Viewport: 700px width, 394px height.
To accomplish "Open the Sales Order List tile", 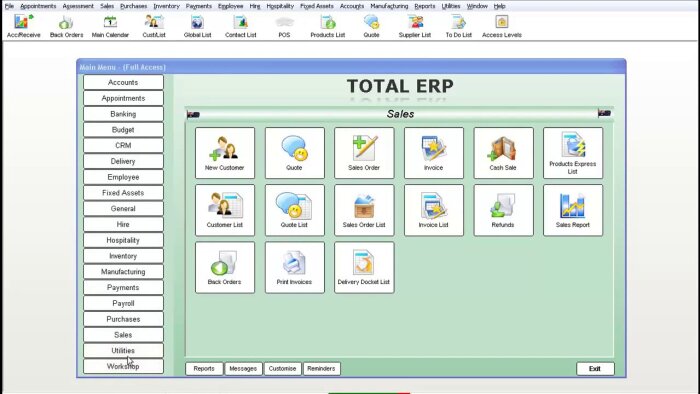I will tap(364, 210).
